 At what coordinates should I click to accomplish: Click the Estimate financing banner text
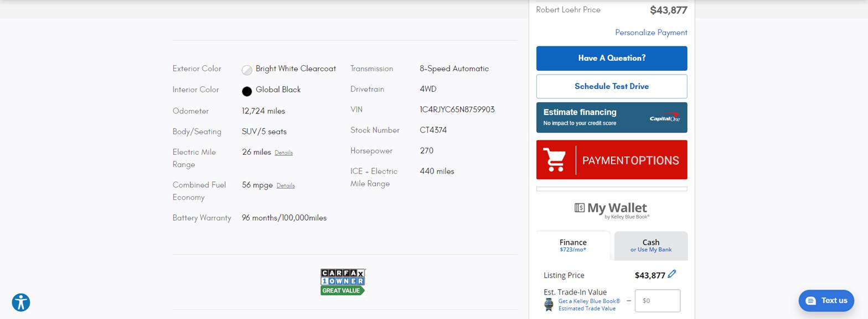pyautogui.click(x=580, y=112)
